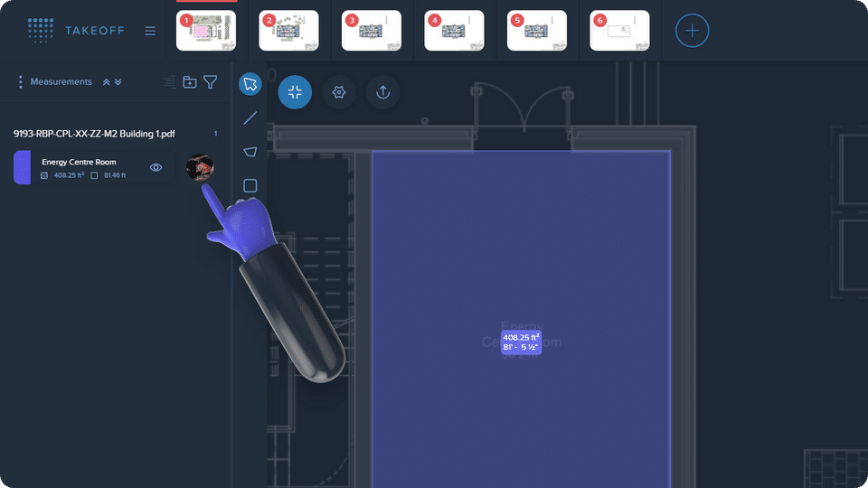Switch to page 6 thumbnail
868x488 pixels.
[x=619, y=31]
